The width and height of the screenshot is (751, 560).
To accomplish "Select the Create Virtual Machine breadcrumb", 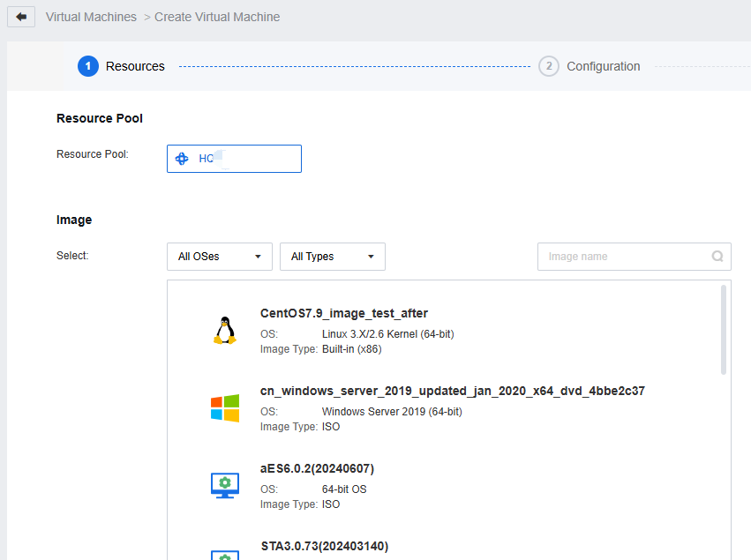I will (217, 17).
